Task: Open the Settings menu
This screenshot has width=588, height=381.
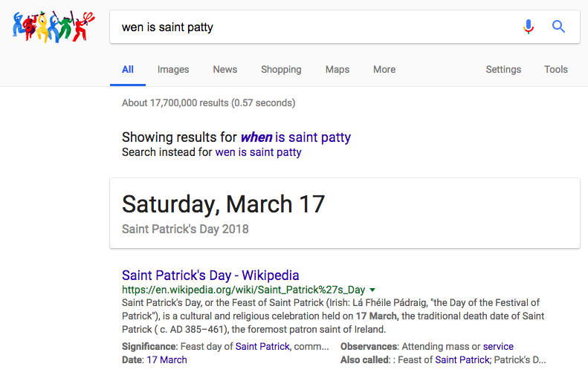Action: (x=503, y=69)
